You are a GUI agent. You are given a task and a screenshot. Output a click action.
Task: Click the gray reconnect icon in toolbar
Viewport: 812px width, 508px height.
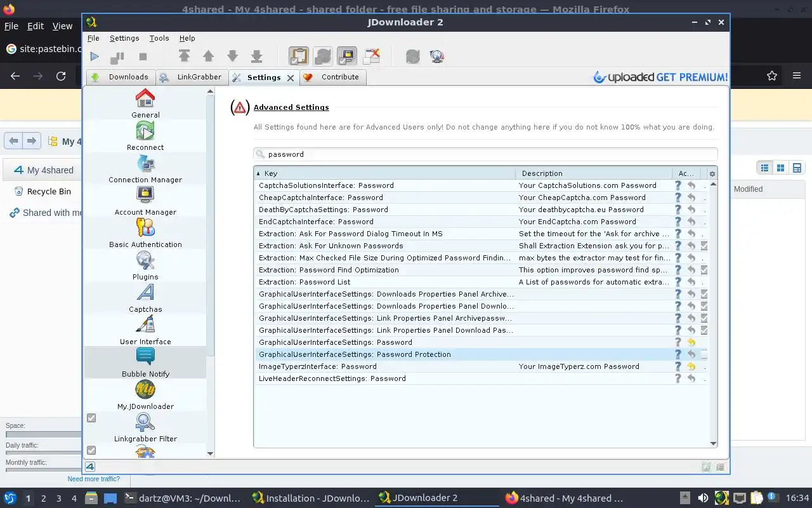click(x=413, y=57)
